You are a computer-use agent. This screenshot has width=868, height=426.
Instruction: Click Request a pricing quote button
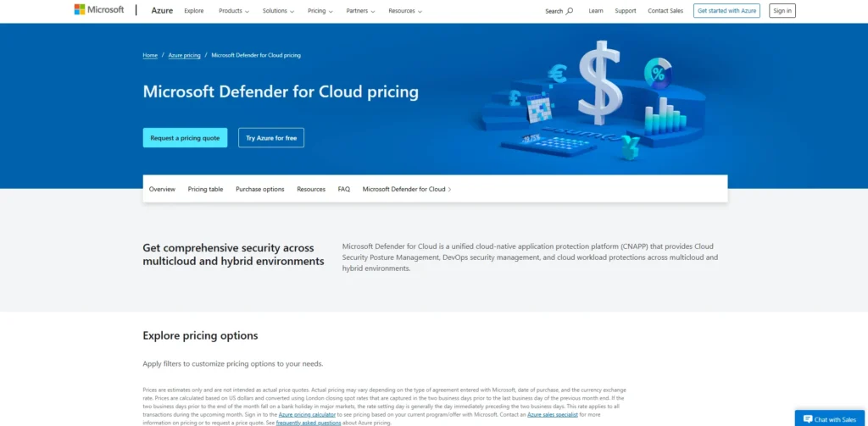(185, 138)
